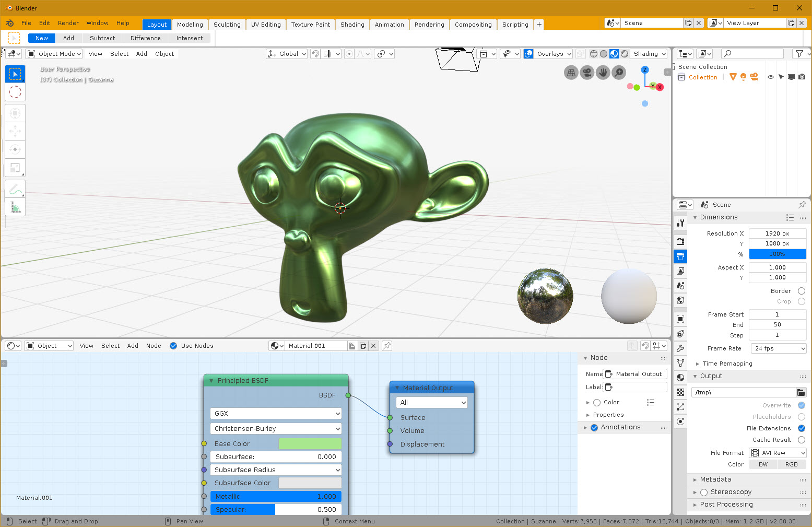The width and height of the screenshot is (812, 527).
Task: Open the File menu
Action: 26,23
